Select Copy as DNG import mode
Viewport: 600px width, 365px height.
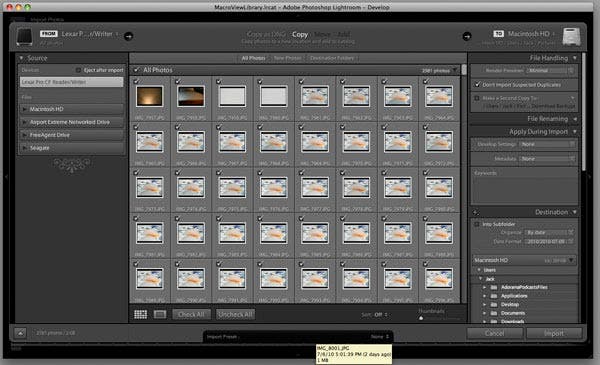point(266,34)
